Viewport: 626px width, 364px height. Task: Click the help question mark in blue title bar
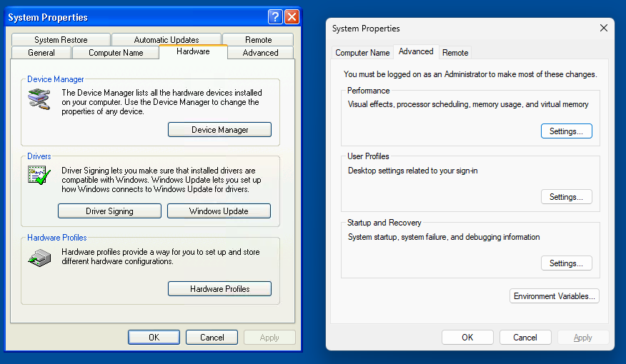point(275,17)
